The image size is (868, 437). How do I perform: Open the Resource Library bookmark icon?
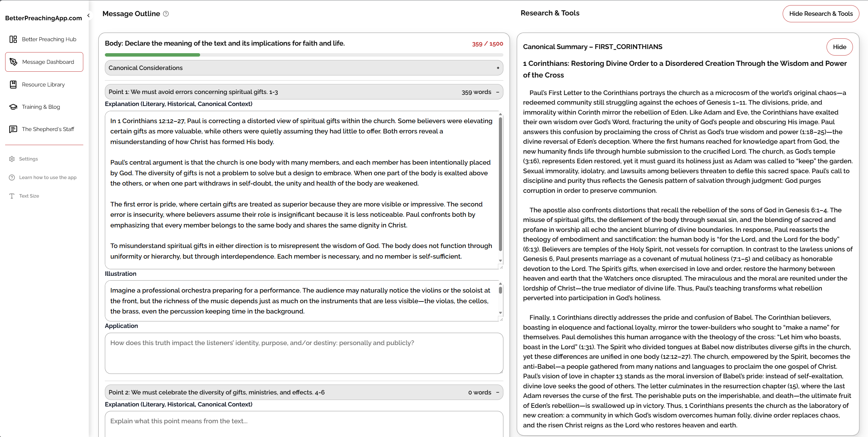13,84
